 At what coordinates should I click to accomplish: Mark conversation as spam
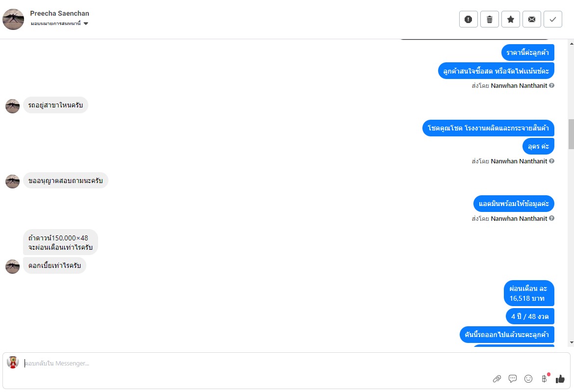(x=468, y=19)
